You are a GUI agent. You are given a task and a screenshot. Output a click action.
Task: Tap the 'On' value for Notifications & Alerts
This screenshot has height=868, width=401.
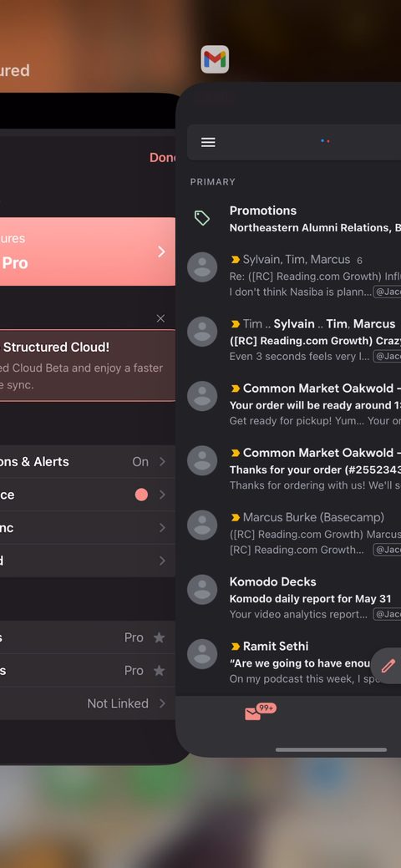pos(140,462)
